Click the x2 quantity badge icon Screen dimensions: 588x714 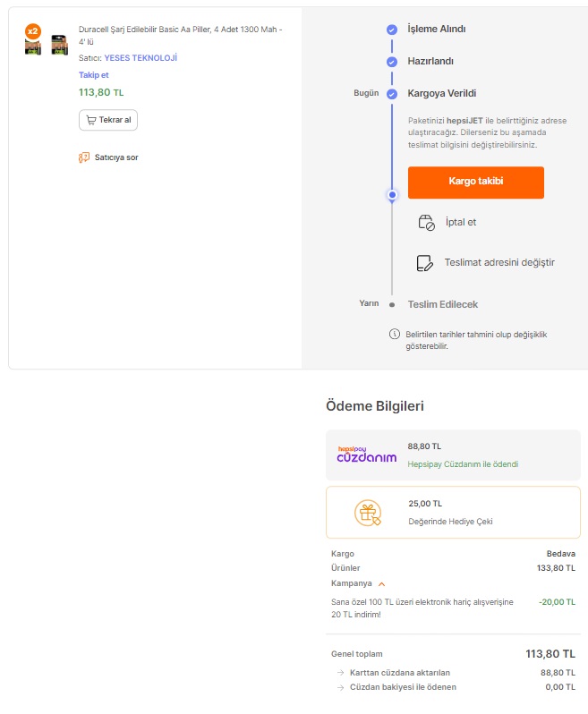(x=33, y=31)
